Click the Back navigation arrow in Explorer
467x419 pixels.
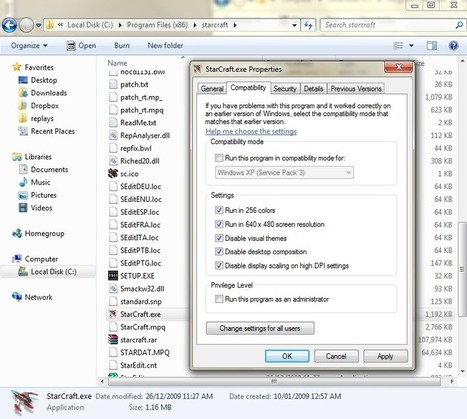click(9, 25)
